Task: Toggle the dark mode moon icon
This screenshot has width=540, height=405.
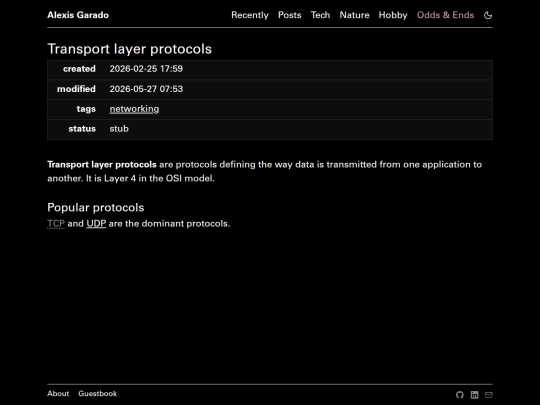Action: tap(488, 15)
